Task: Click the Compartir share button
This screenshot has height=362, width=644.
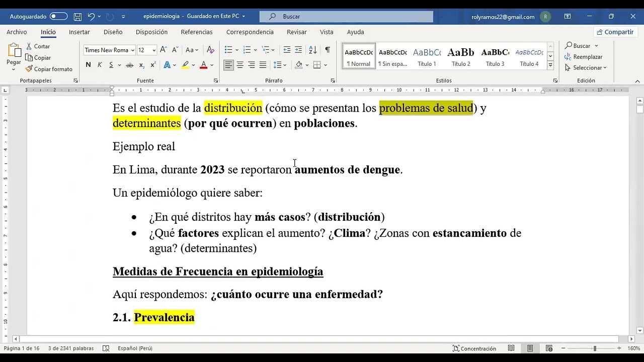Action: (x=615, y=32)
